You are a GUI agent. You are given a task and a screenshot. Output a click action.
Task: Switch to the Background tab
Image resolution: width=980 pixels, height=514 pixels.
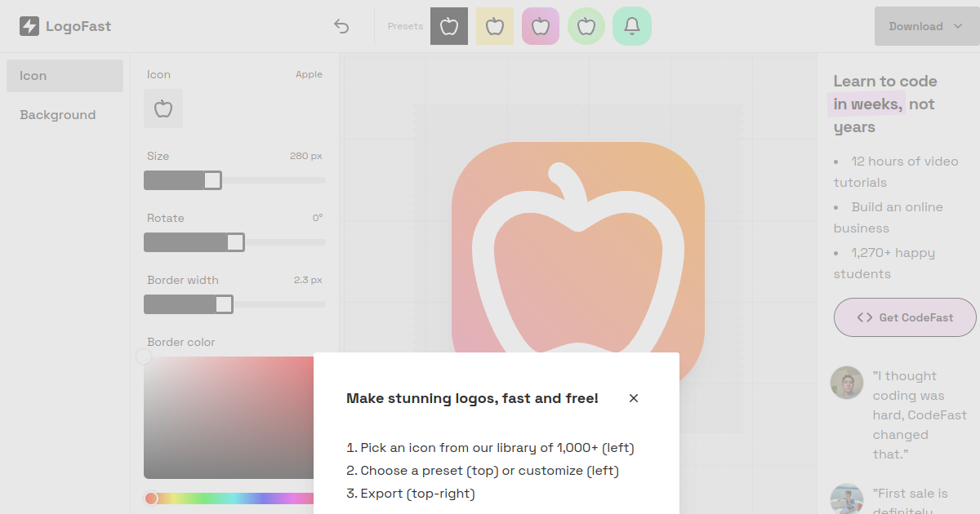click(x=65, y=115)
